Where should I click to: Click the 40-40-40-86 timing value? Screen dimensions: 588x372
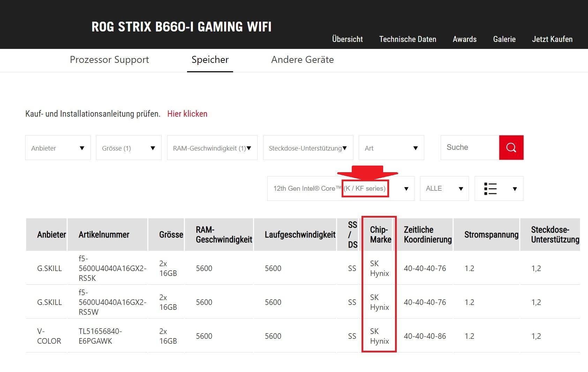(425, 336)
